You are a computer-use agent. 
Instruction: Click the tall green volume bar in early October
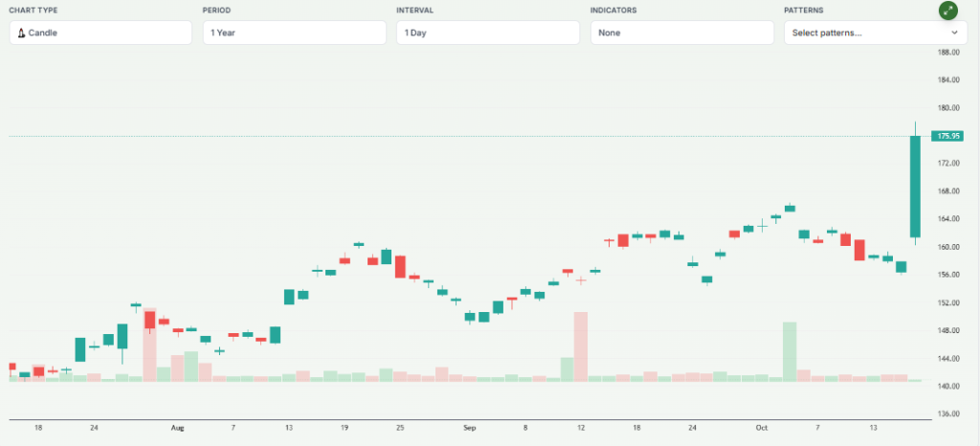pyautogui.click(x=790, y=351)
